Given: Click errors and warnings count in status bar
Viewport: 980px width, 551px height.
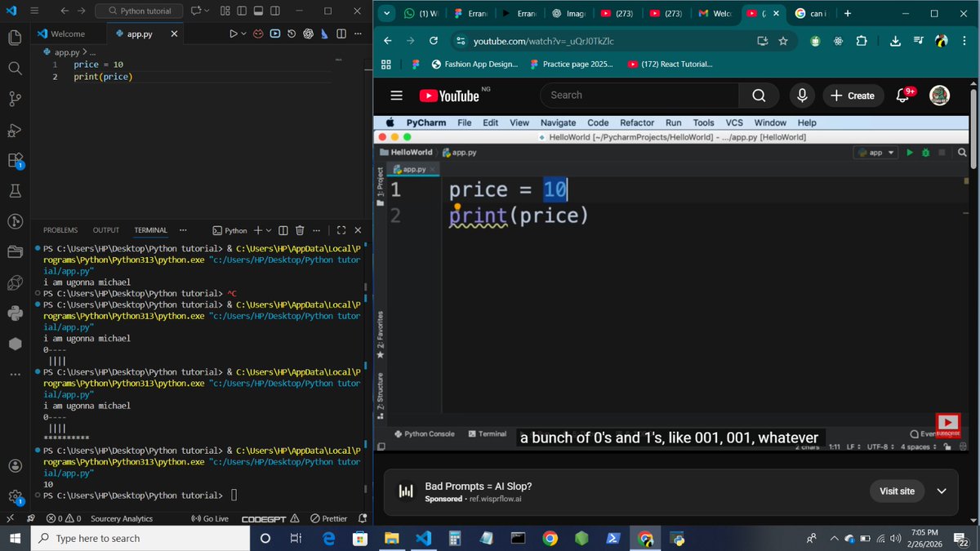Looking at the screenshot, I should click(x=64, y=518).
